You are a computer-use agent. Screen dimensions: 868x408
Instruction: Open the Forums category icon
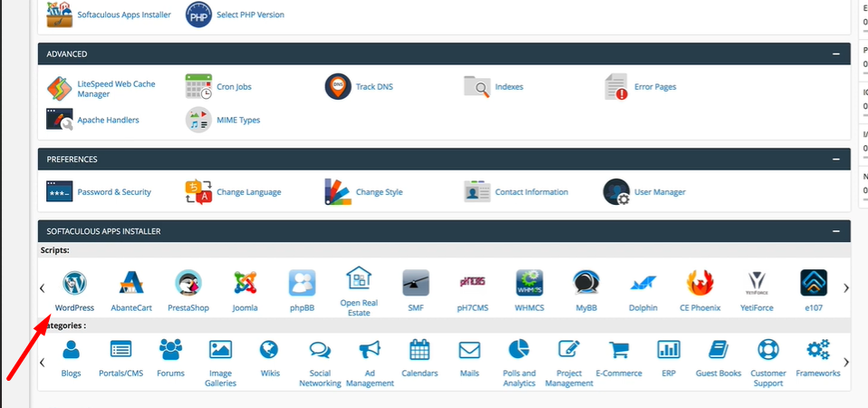tap(170, 350)
